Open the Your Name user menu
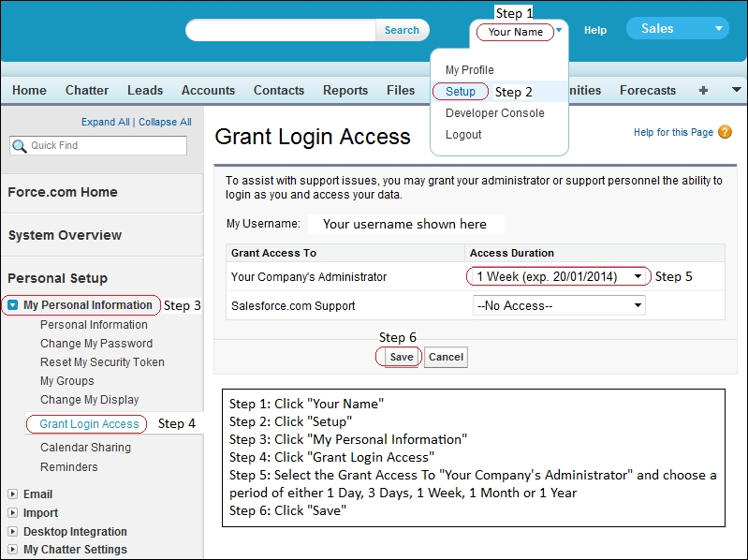 [515, 32]
